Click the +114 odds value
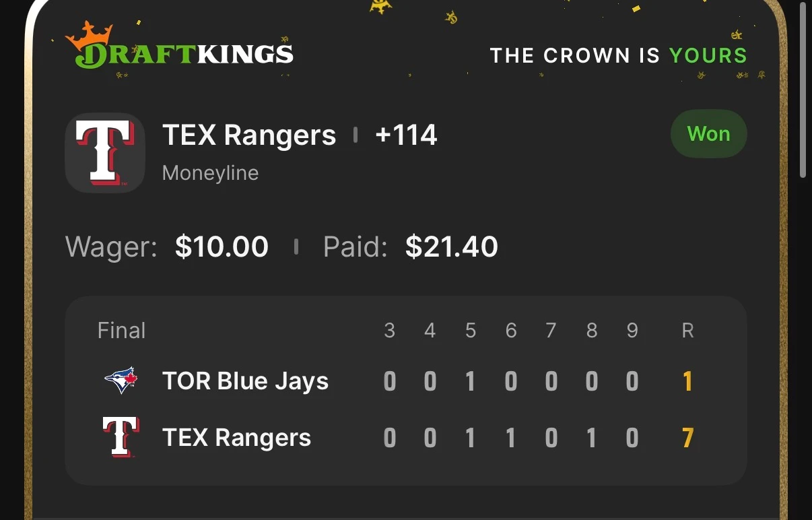 (406, 135)
